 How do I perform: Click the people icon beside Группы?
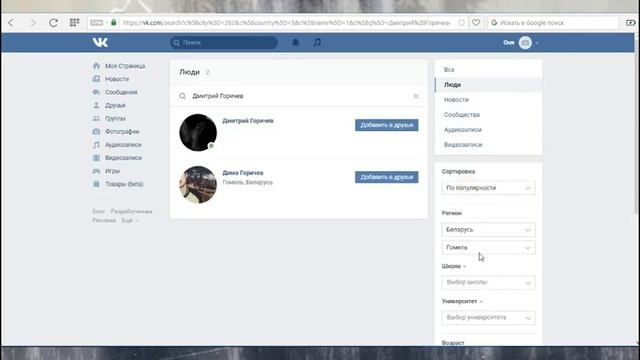(96, 118)
